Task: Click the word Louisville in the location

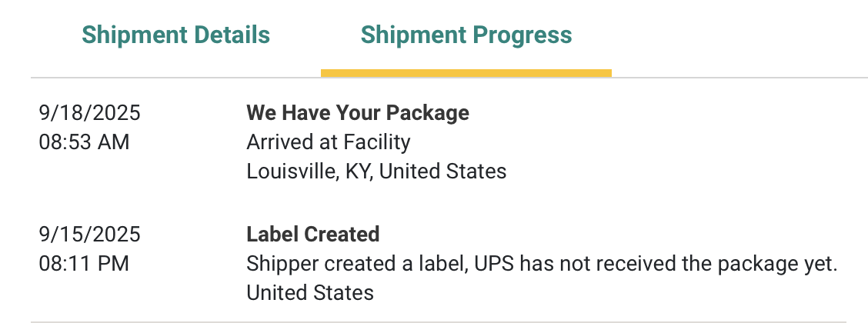Action: coord(289,171)
